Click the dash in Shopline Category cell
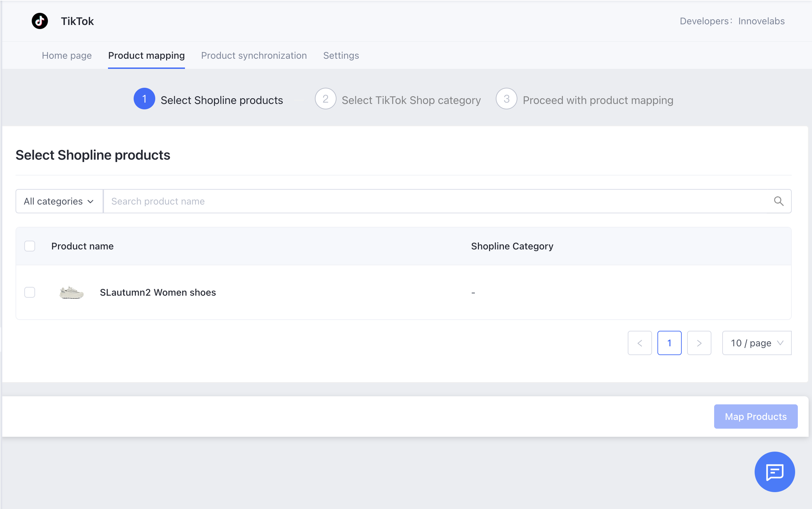The image size is (812, 509). click(x=473, y=293)
